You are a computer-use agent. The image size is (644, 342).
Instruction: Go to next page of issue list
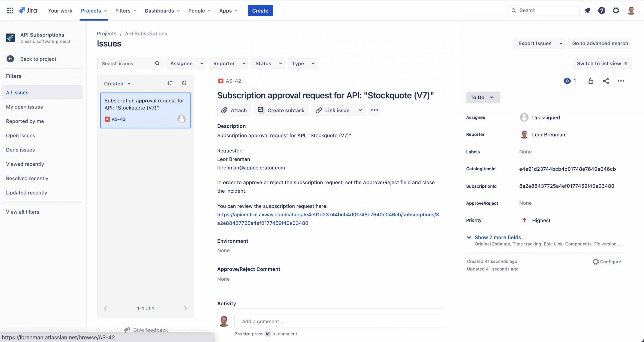pos(185,308)
